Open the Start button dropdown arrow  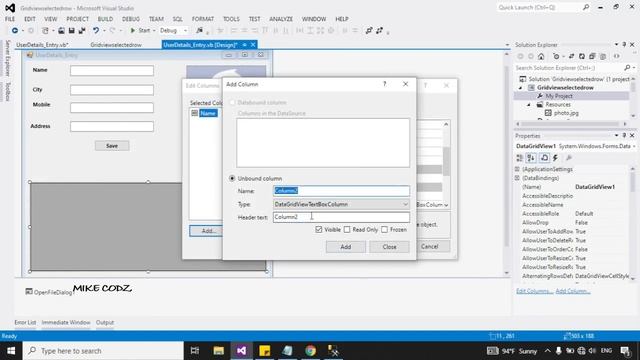154,31
